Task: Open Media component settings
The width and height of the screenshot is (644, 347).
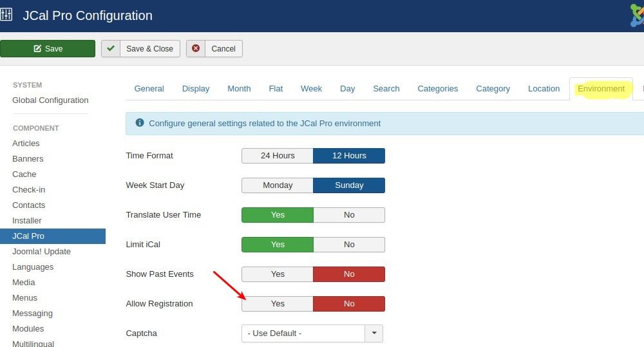Action: pos(23,283)
